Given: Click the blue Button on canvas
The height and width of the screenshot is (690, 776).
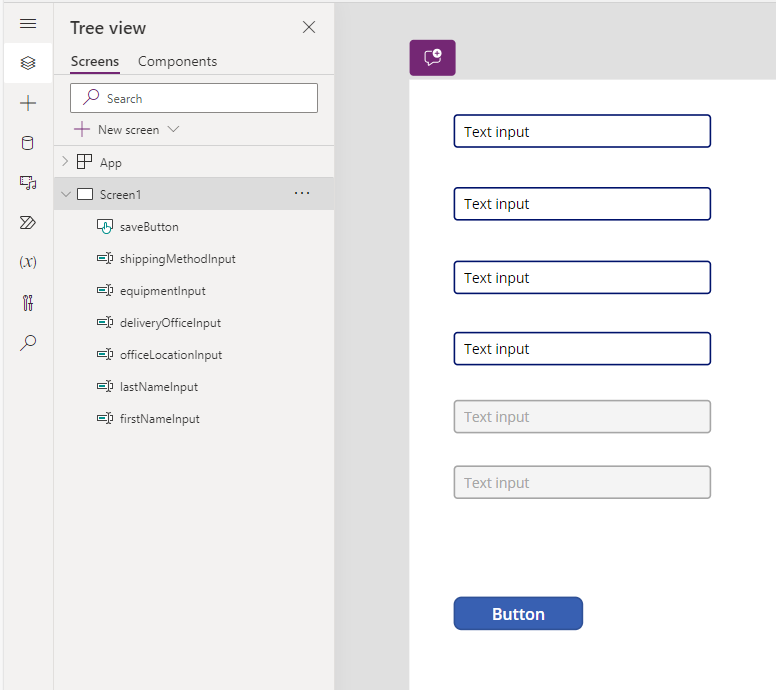Looking at the screenshot, I should [x=518, y=613].
